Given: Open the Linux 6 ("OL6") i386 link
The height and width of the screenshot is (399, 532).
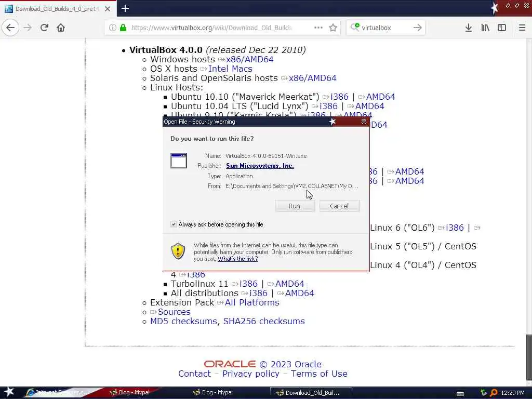Looking at the screenshot, I should (x=455, y=228).
